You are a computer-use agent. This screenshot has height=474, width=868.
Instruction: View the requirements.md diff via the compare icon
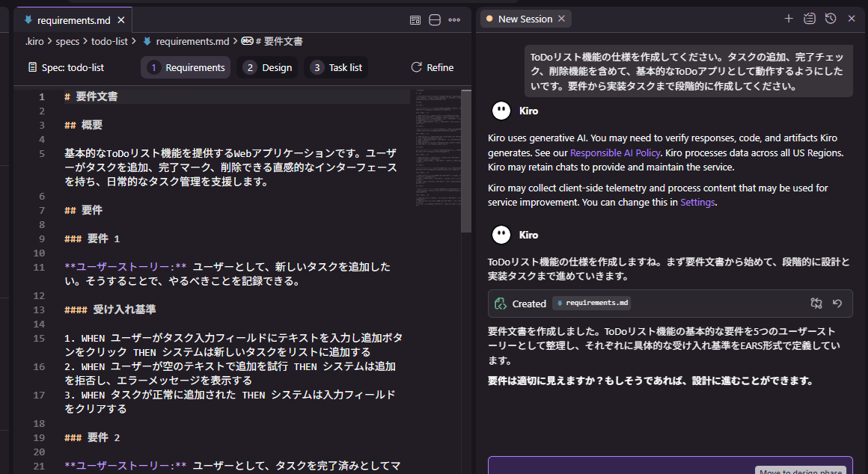[816, 303]
